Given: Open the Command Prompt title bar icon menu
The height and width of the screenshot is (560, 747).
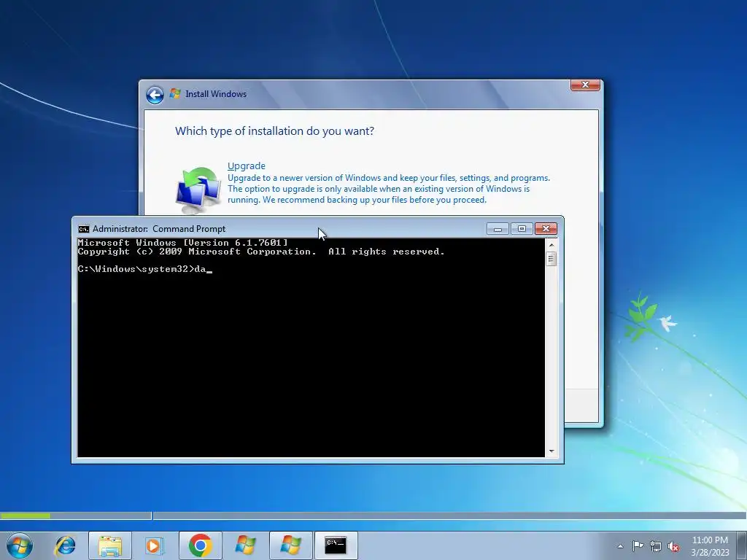Looking at the screenshot, I should [x=84, y=229].
